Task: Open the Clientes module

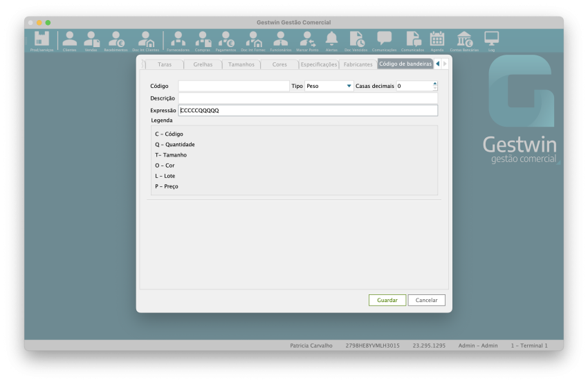Action: pos(70,40)
